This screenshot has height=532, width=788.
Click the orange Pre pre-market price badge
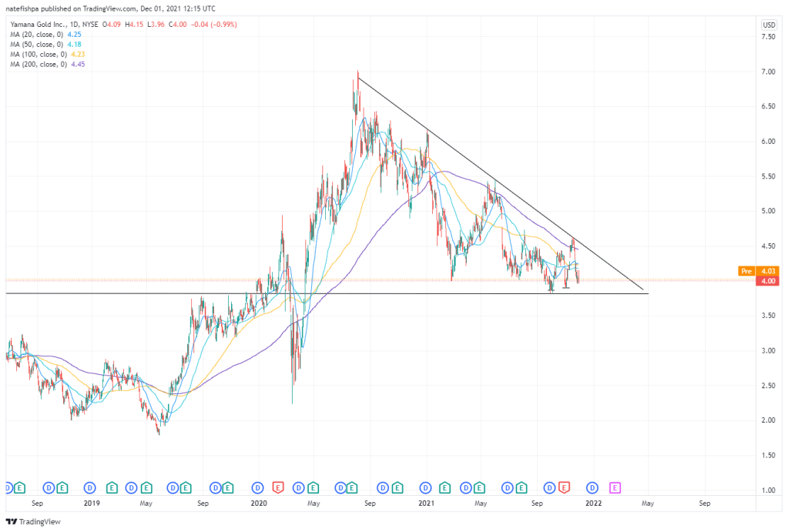pos(746,271)
